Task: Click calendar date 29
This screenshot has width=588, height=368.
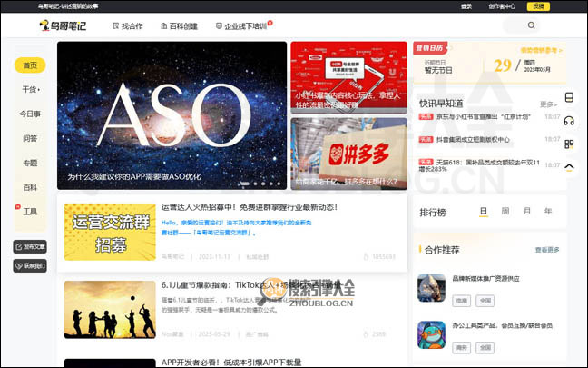Action: [x=503, y=65]
